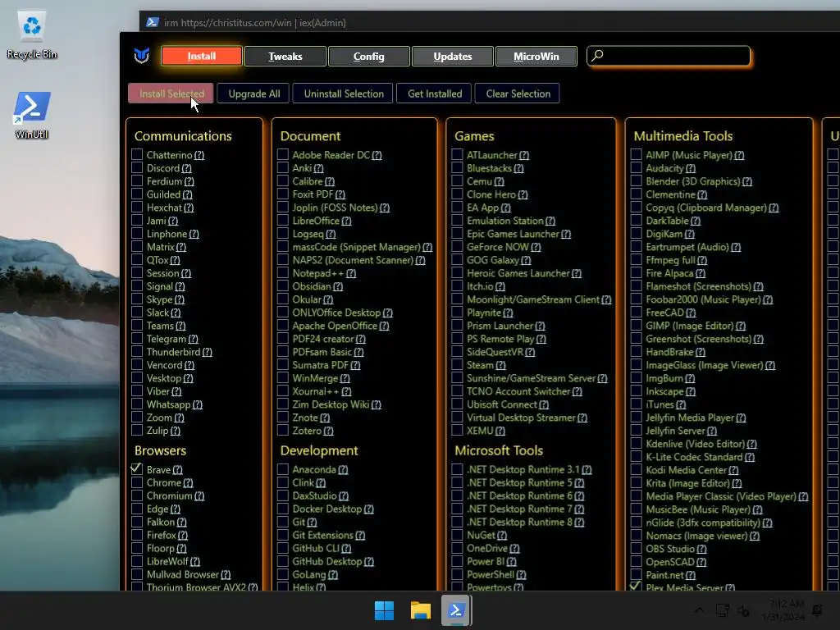Image resolution: width=840 pixels, height=630 pixels.
Task: Tick the Discord checkbox
Action: pos(137,167)
